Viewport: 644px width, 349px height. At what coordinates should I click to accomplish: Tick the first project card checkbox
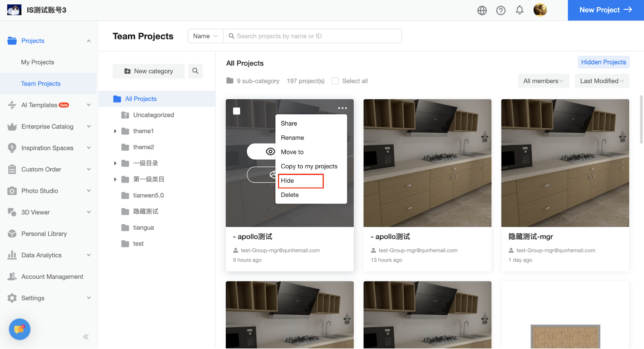237,111
